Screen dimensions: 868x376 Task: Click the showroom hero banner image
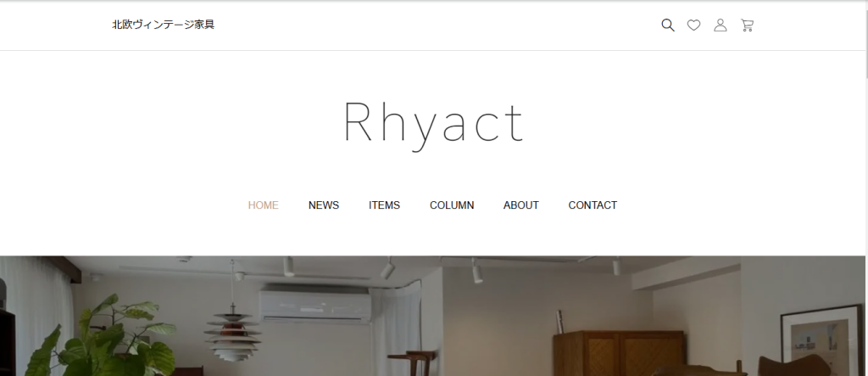click(x=432, y=316)
